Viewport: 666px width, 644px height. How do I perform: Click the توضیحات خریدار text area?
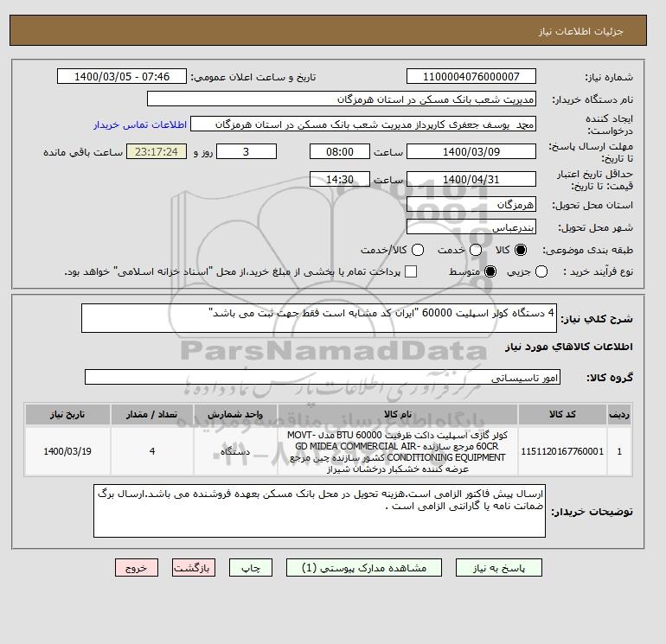319,511
